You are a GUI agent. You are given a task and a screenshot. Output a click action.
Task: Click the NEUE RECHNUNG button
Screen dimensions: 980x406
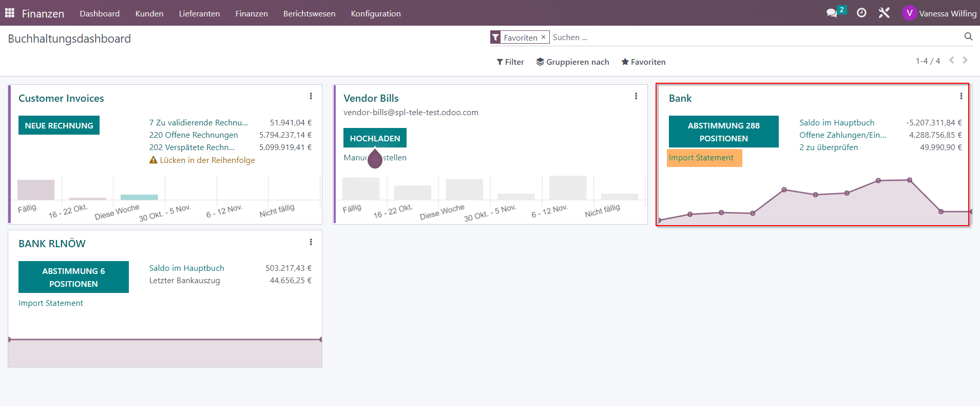pyautogui.click(x=59, y=125)
